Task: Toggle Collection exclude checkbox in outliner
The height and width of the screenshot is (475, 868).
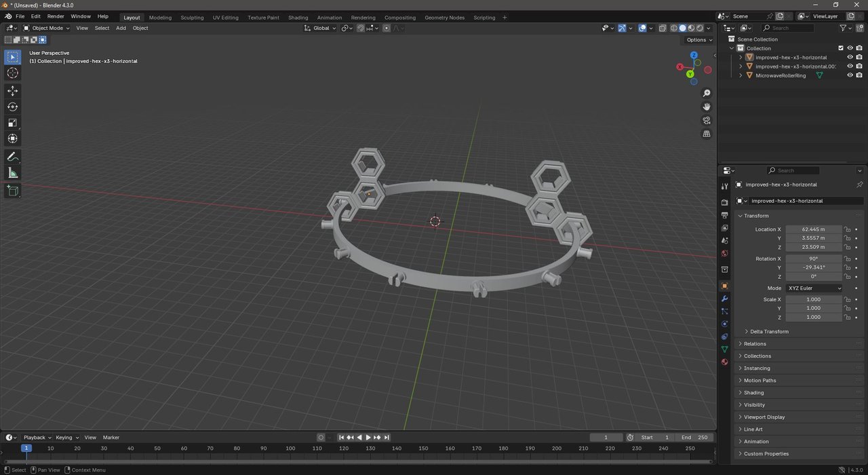Action: 841,48
